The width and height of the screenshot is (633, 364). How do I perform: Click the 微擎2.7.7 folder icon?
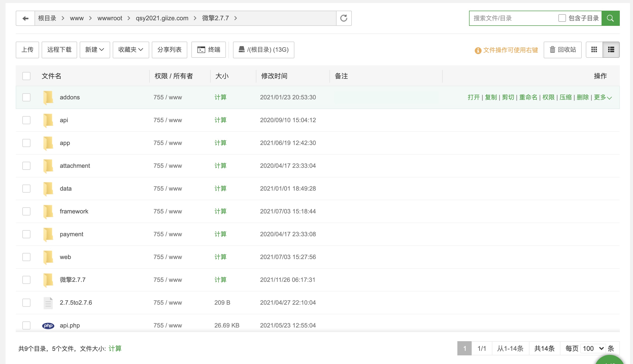[x=48, y=280]
